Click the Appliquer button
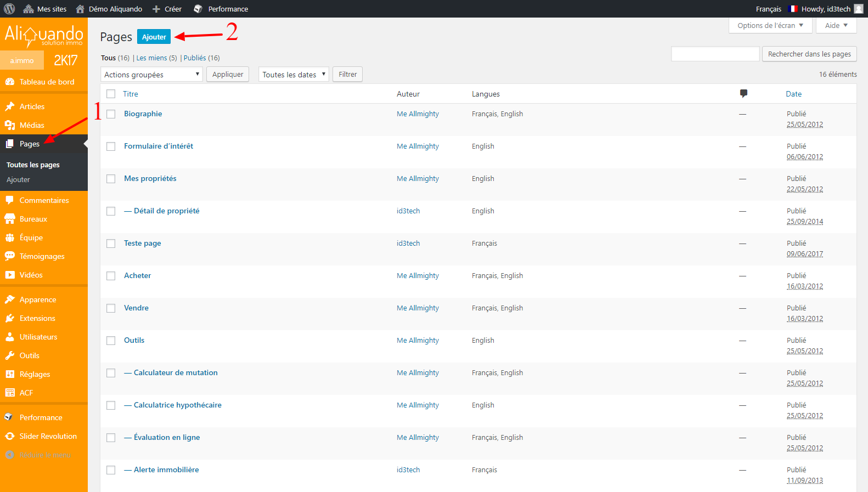Viewport: 868px width, 492px height. [228, 75]
